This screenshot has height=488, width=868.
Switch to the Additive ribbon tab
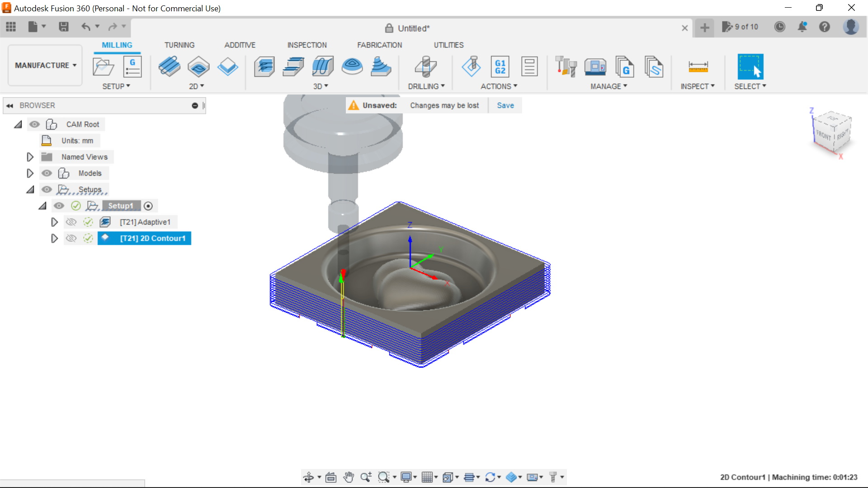click(239, 45)
